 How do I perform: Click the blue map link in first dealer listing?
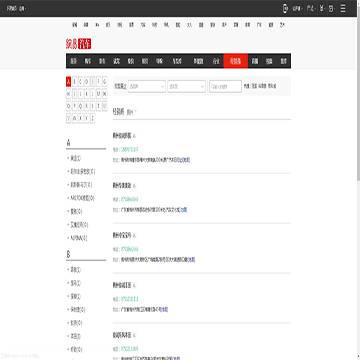tap(186, 160)
